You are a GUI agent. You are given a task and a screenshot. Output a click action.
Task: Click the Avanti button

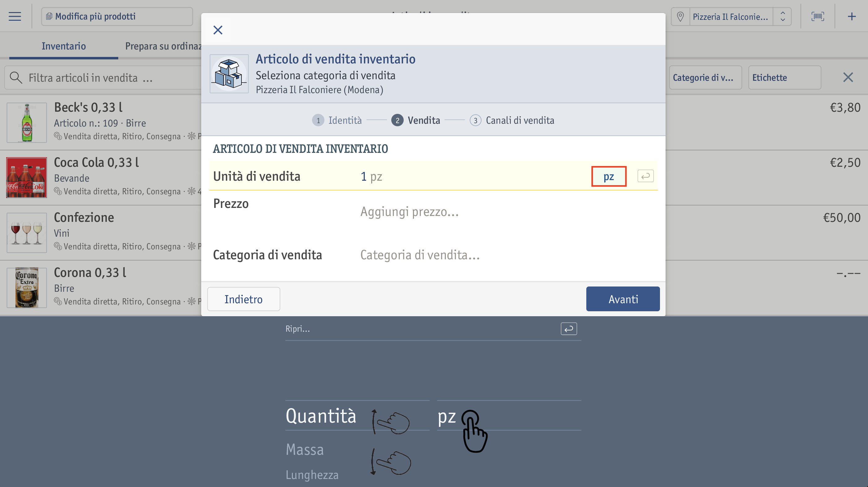click(x=623, y=299)
